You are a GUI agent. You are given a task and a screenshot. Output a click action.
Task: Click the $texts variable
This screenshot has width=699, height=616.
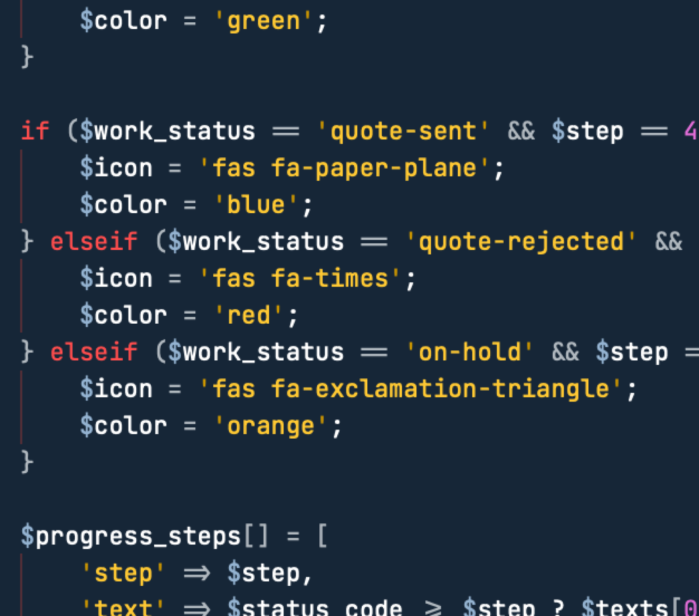(x=625, y=607)
